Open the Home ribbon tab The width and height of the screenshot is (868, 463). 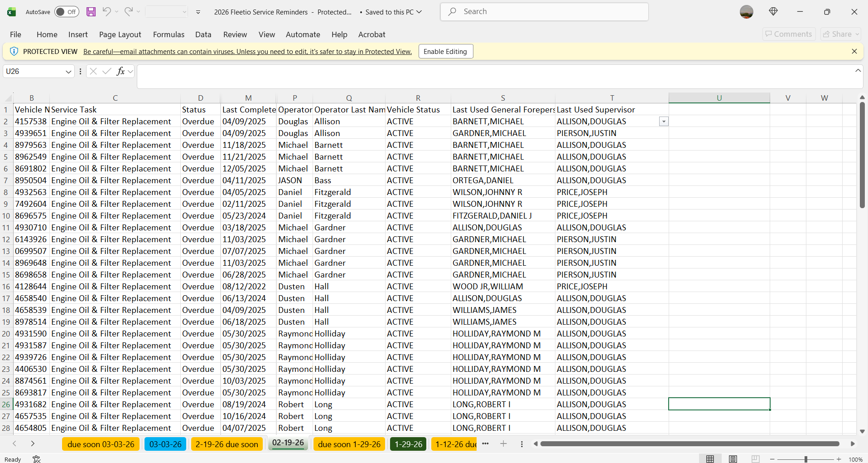(x=47, y=34)
